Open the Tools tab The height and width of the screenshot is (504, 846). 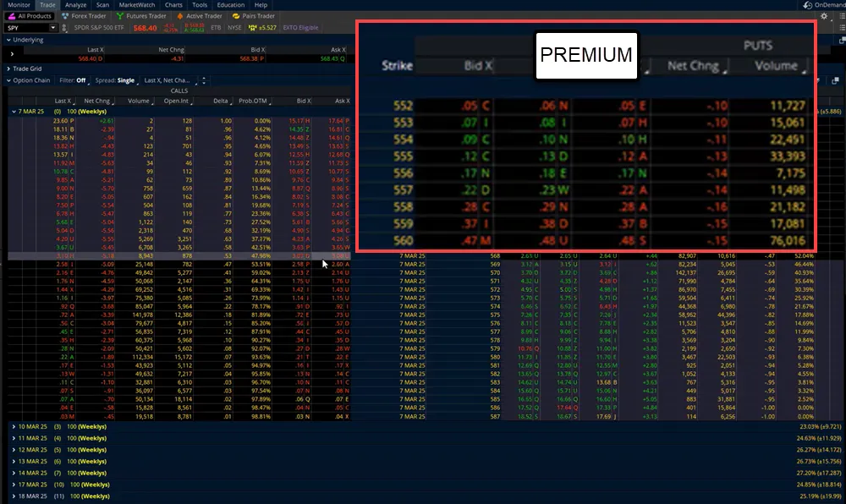point(200,5)
